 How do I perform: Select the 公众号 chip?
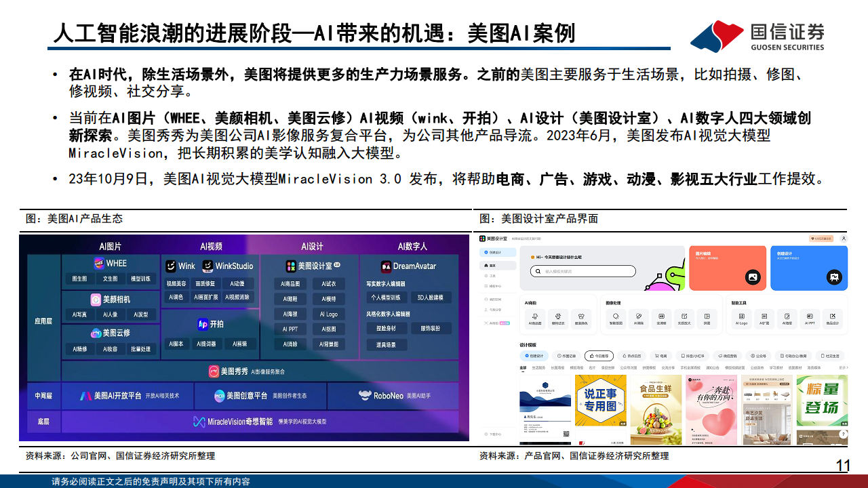click(758, 355)
